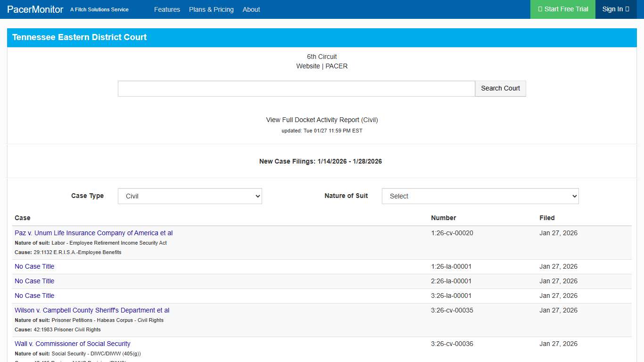Go to the About page
644x362 pixels.
251,9
